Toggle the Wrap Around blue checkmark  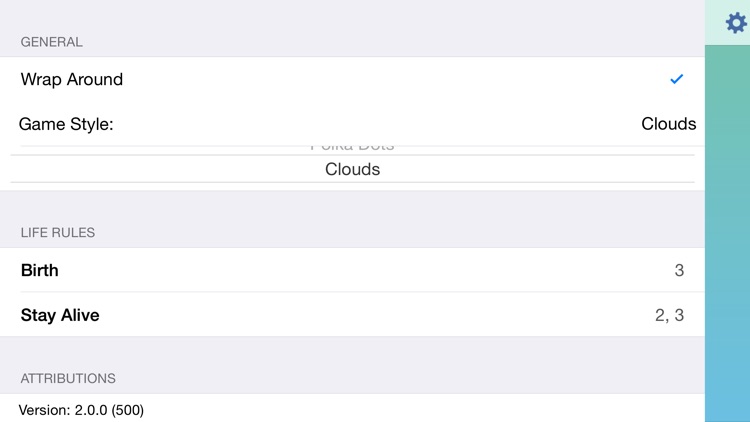pos(676,79)
